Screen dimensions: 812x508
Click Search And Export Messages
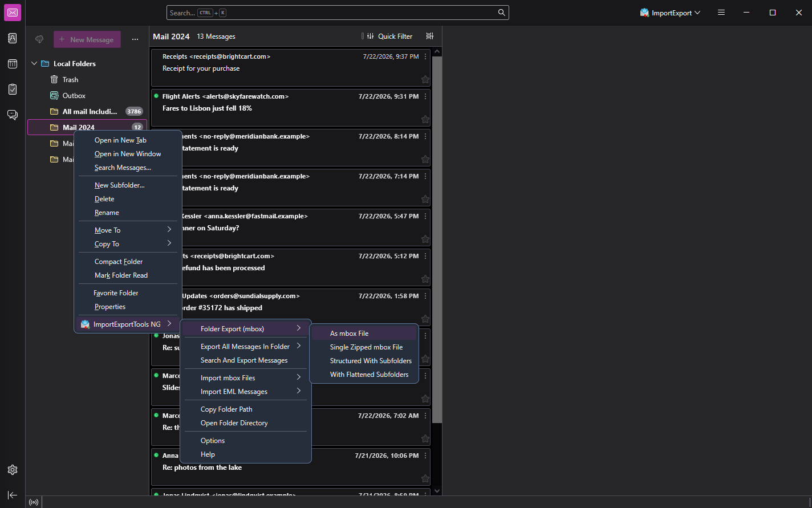pyautogui.click(x=245, y=360)
